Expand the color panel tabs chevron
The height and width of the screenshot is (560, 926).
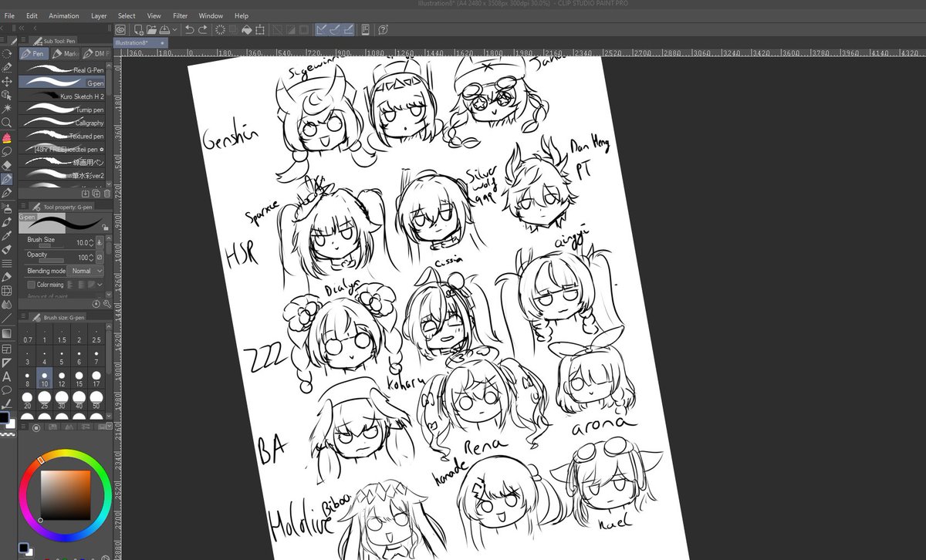click(x=107, y=427)
